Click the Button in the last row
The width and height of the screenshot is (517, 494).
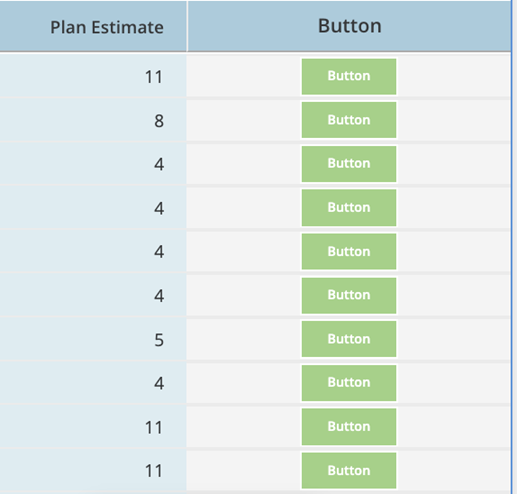349,470
